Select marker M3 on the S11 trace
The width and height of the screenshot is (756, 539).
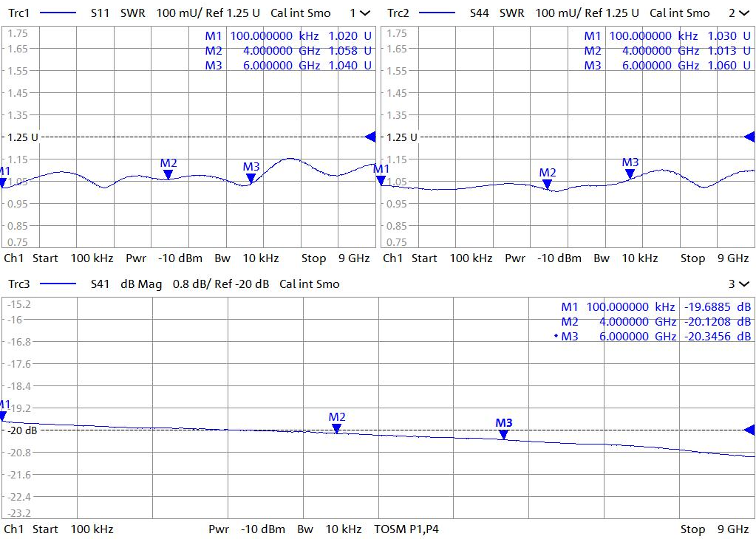click(251, 177)
